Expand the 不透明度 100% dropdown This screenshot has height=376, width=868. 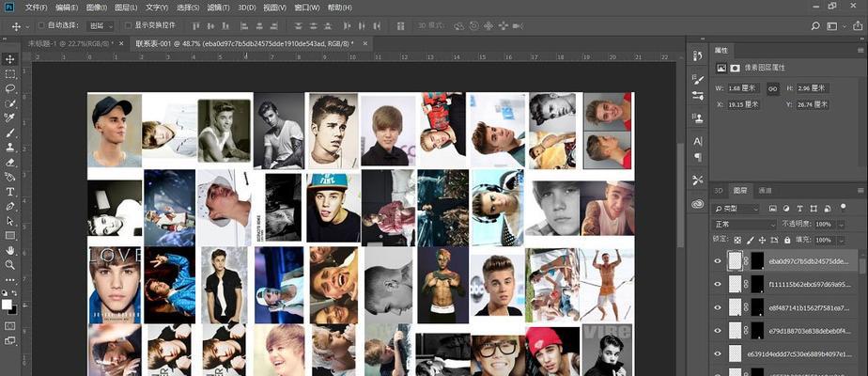pos(841,225)
